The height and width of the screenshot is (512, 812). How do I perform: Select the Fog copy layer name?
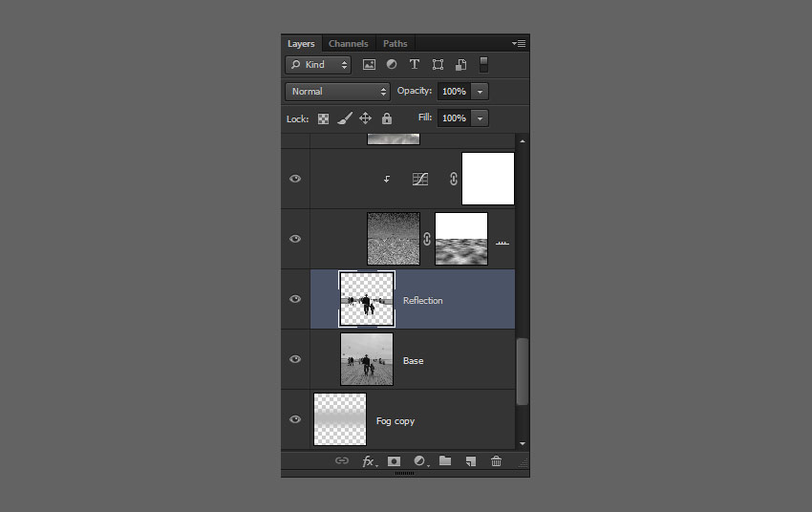(x=395, y=421)
